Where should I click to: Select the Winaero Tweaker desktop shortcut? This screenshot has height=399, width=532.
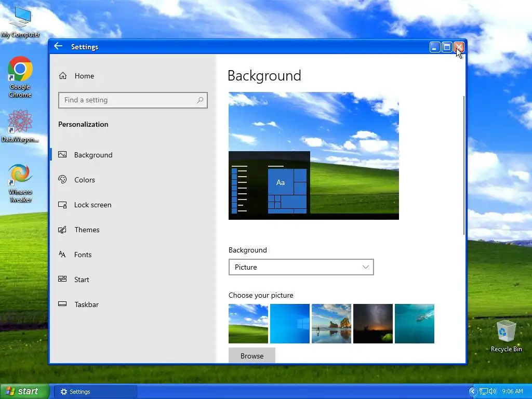20,183
